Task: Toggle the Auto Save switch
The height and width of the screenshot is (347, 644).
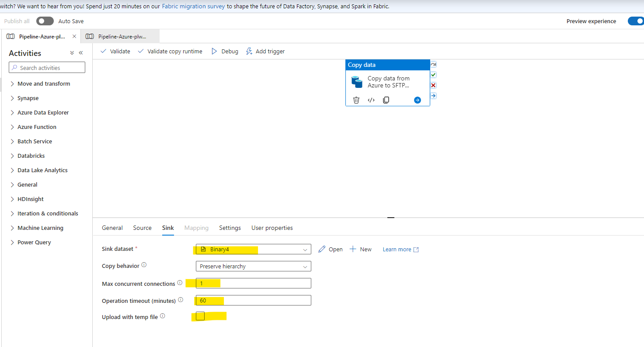Action: (45, 21)
